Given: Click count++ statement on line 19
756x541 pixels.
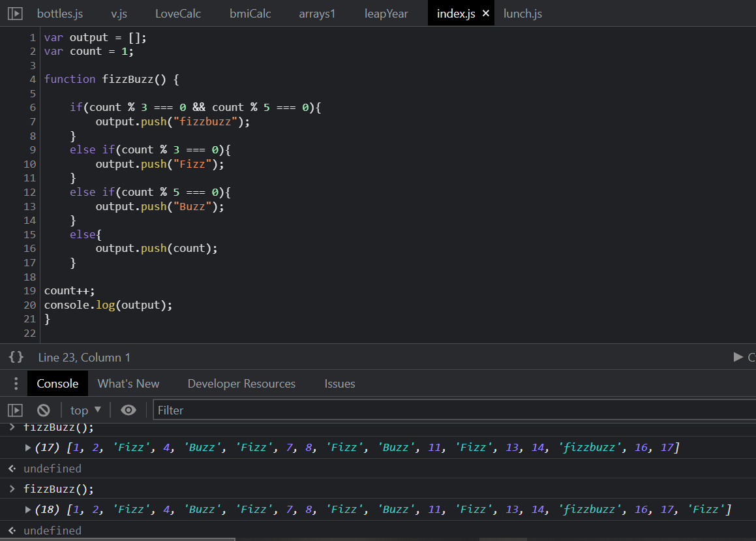Looking at the screenshot, I should coord(69,291).
